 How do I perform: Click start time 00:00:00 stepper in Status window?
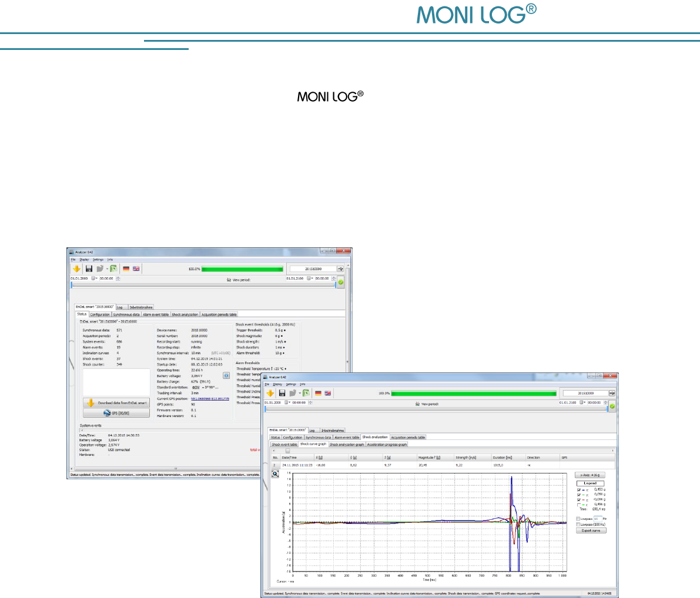pyautogui.click(x=118, y=278)
